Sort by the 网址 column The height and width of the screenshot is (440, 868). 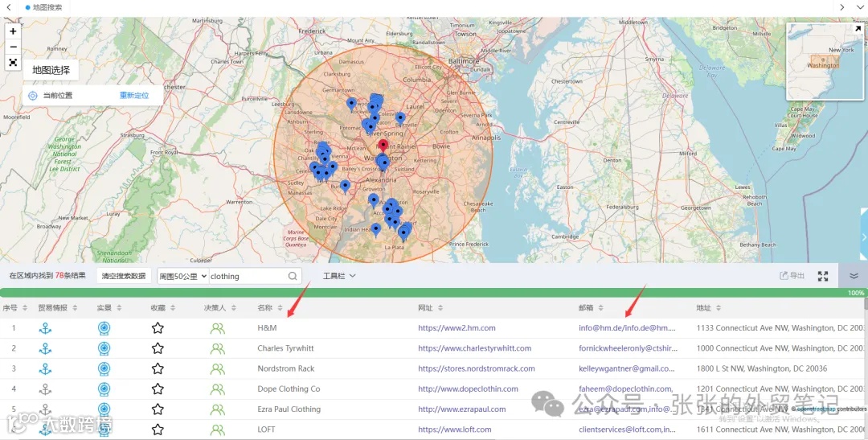[440, 308]
